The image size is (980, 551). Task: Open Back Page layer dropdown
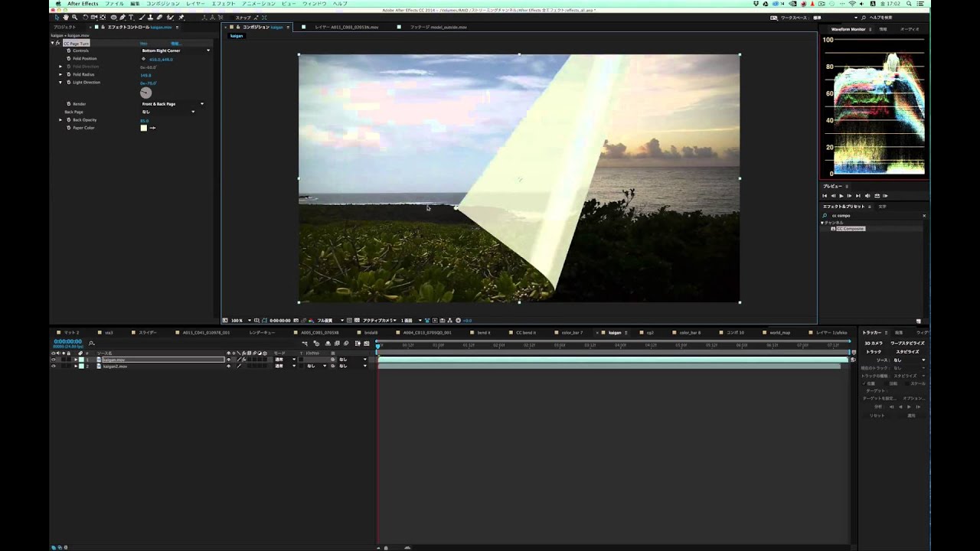[168, 112]
